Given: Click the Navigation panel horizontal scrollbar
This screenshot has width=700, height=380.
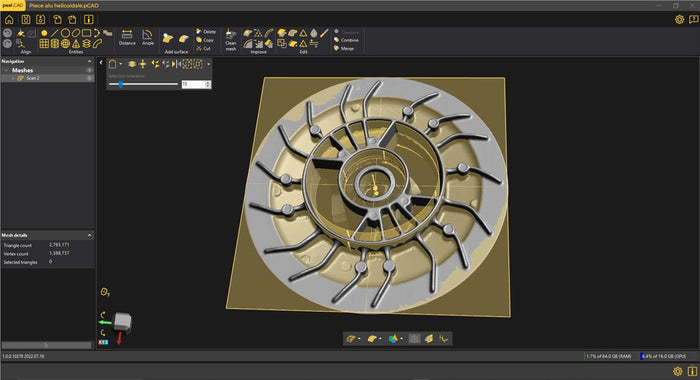Looking at the screenshot, I should point(46,345).
